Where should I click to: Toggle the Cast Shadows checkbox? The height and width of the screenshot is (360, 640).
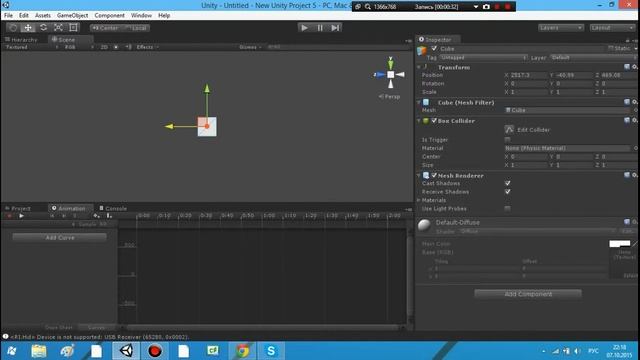pos(507,183)
